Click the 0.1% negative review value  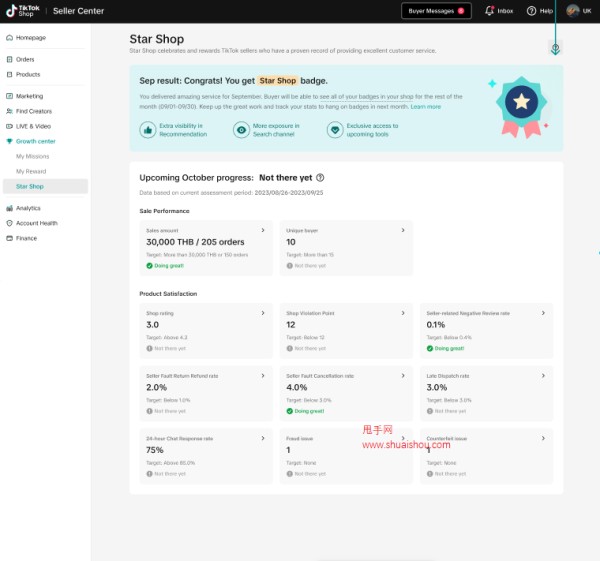[x=436, y=325]
